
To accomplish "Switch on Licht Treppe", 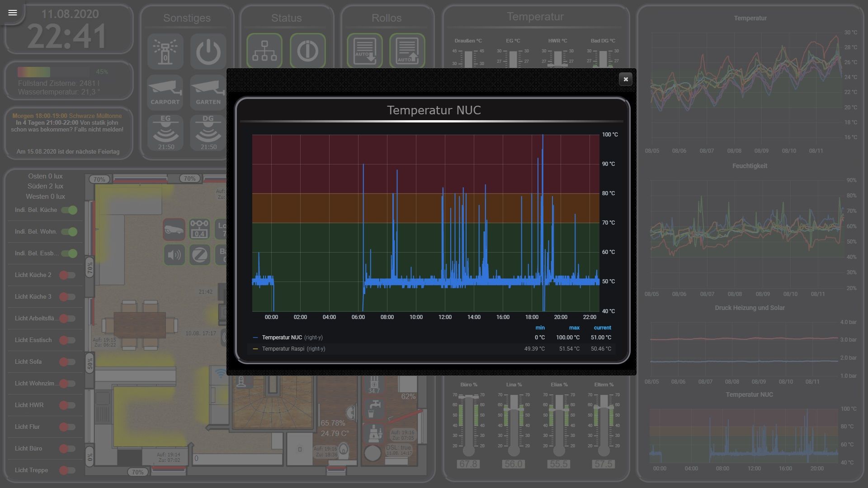I will [x=67, y=470].
